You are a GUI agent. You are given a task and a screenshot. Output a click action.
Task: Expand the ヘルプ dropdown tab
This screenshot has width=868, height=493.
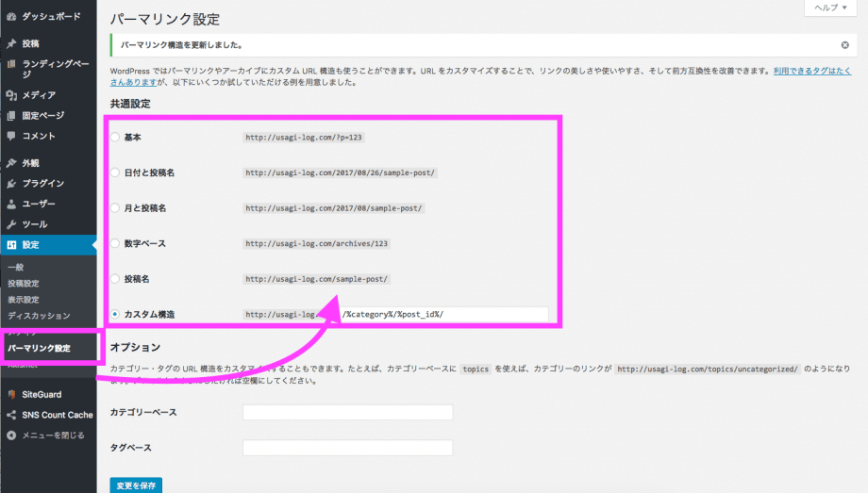coord(830,8)
